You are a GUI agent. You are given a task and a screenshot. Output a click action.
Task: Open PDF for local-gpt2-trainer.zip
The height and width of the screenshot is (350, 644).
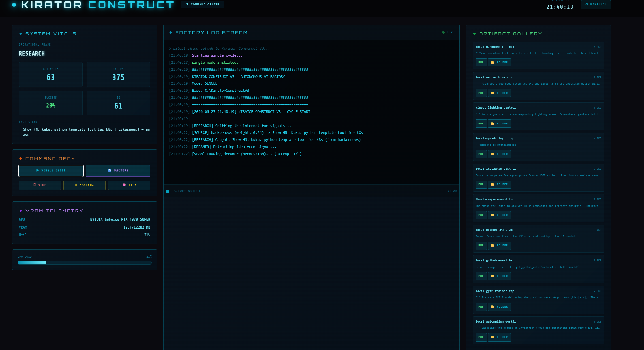(481, 307)
